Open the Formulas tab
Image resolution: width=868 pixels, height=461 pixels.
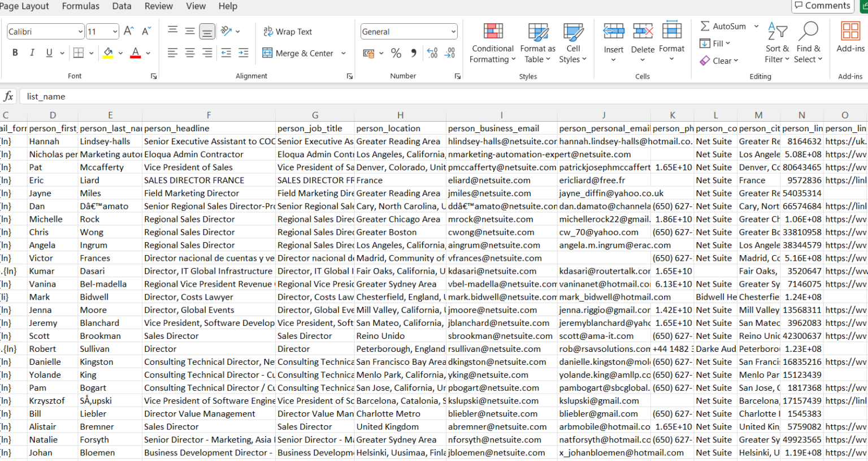(x=81, y=6)
